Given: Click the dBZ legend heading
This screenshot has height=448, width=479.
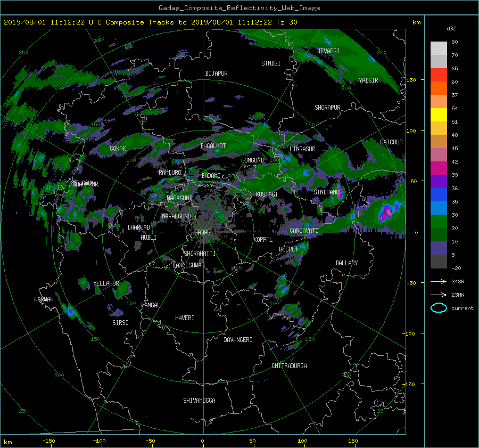Looking at the screenshot, I should pos(451,28).
